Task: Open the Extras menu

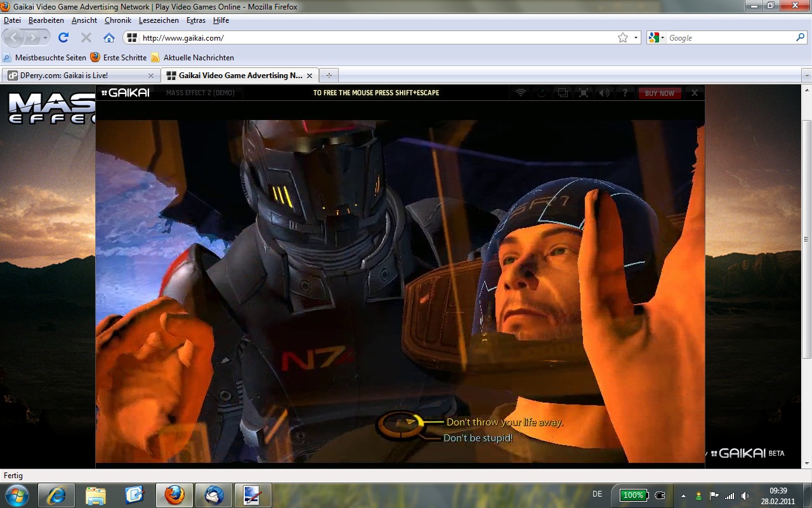Action: 195,20
